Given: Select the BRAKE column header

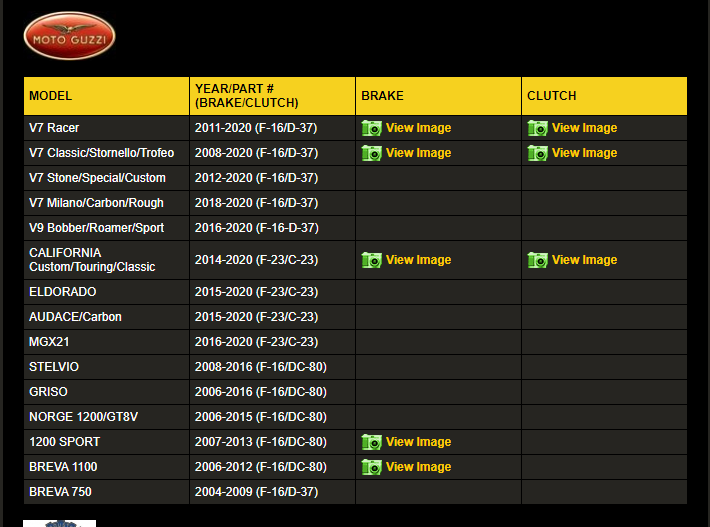Looking at the screenshot, I should (438, 96).
